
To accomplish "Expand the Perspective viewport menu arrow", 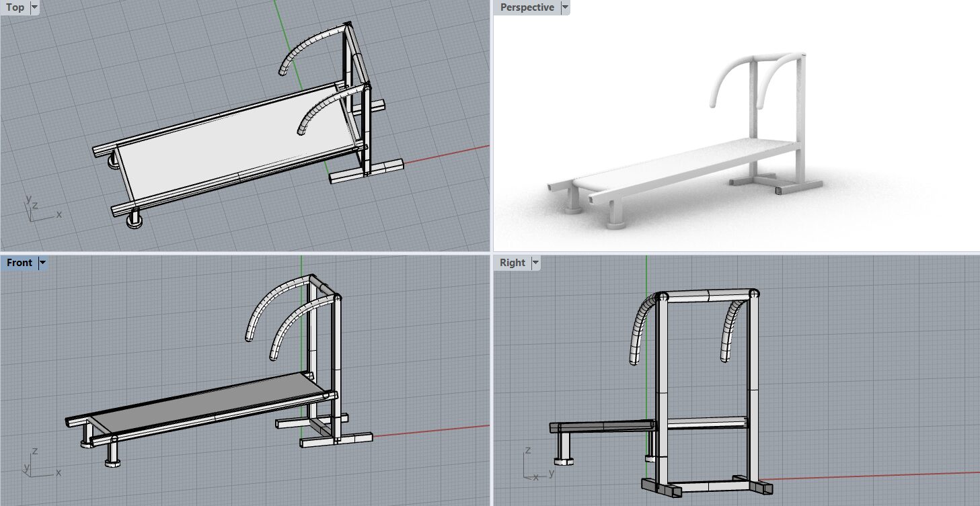I will [565, 7].
